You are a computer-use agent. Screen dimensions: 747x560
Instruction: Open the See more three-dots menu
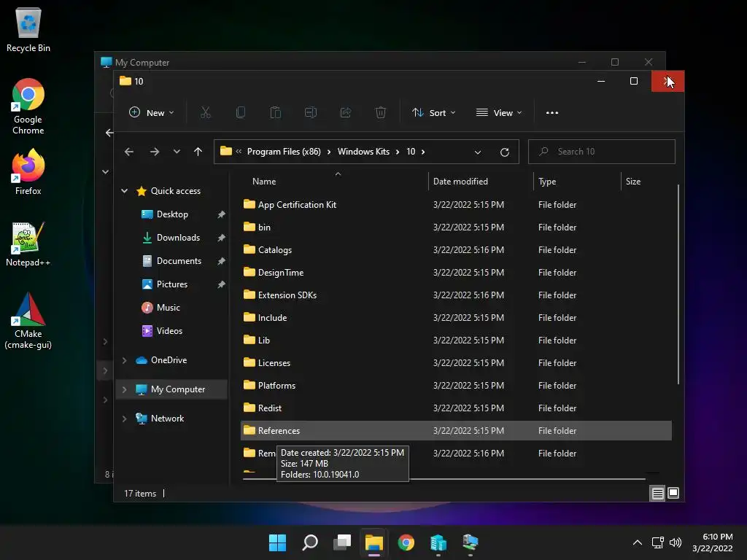tap(552, 113)
